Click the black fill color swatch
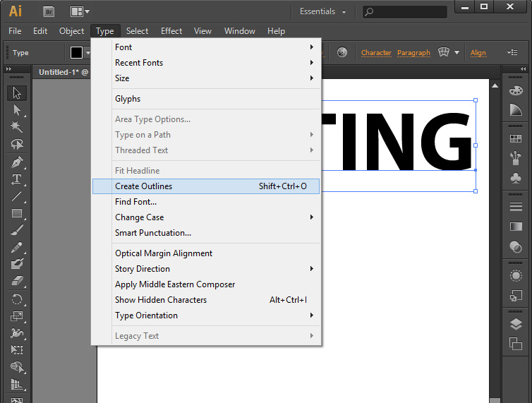 (76, 53)
